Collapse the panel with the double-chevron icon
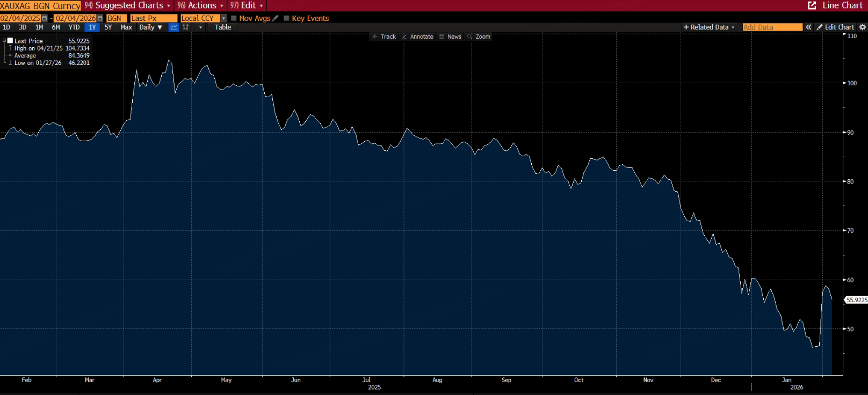This screenshot has height=395, width=868. coord(808,27)
